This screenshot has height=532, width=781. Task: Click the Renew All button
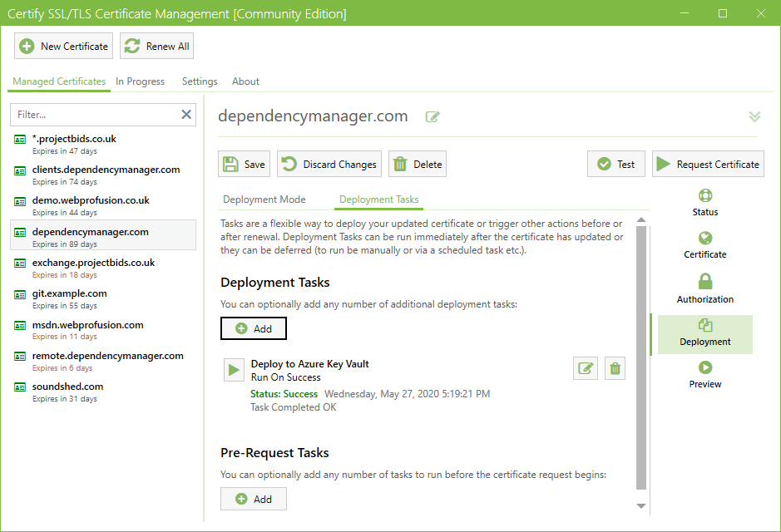(x=157, y=47)
